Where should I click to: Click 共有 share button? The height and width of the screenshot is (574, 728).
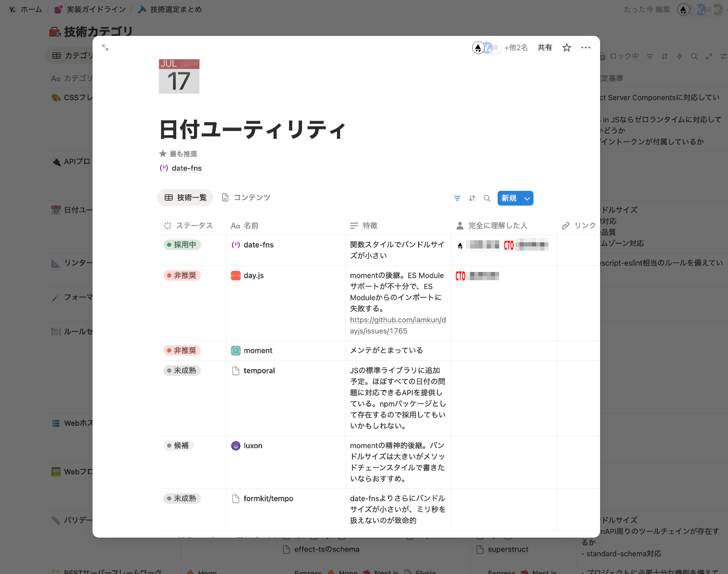[545, 48]
